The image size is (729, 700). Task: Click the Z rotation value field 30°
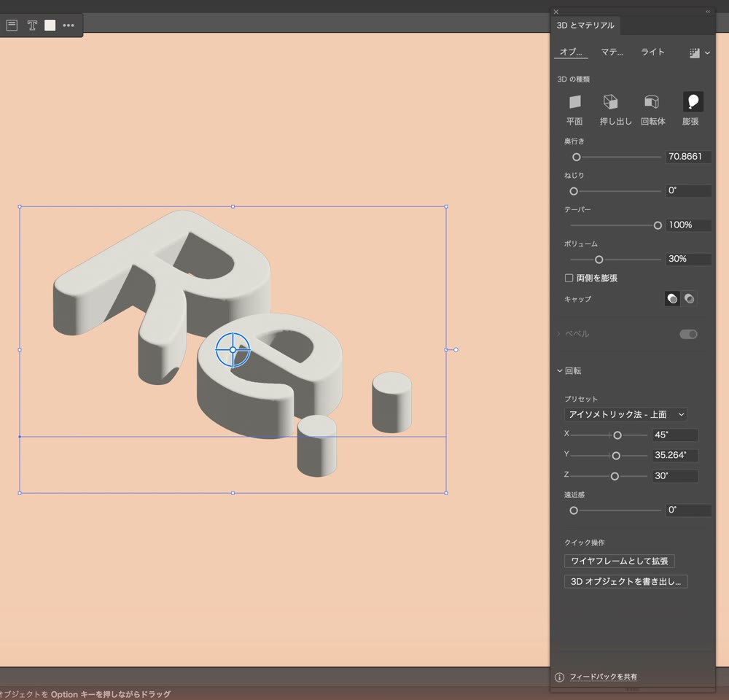pos(674,476)
